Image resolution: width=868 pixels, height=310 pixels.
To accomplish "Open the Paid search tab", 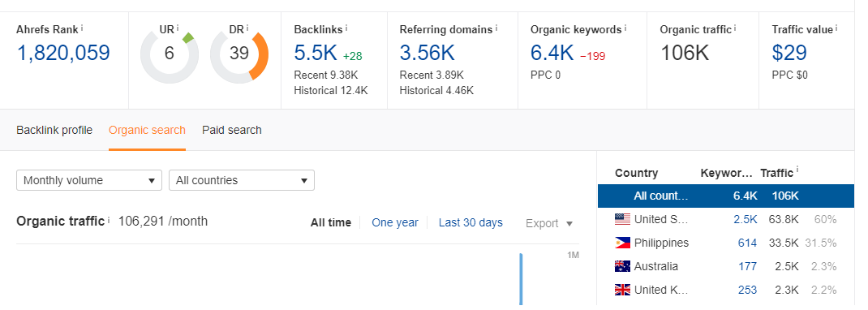I will (232, 130).
